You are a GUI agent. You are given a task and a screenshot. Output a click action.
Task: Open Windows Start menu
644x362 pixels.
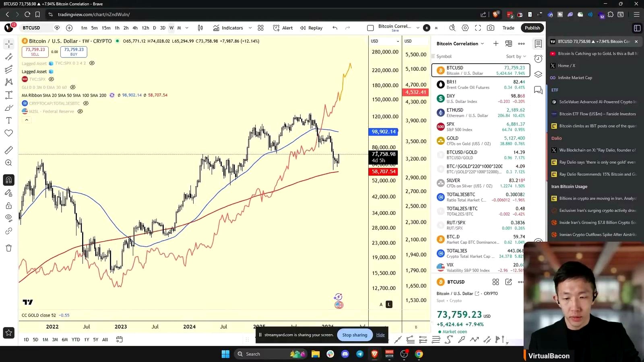[x=225, y=354]
